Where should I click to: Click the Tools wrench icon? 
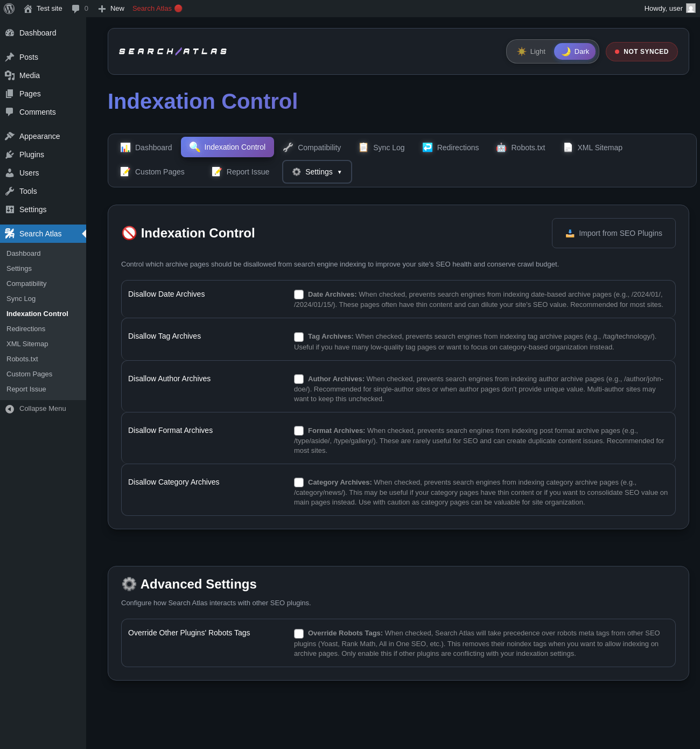point(10,191)
